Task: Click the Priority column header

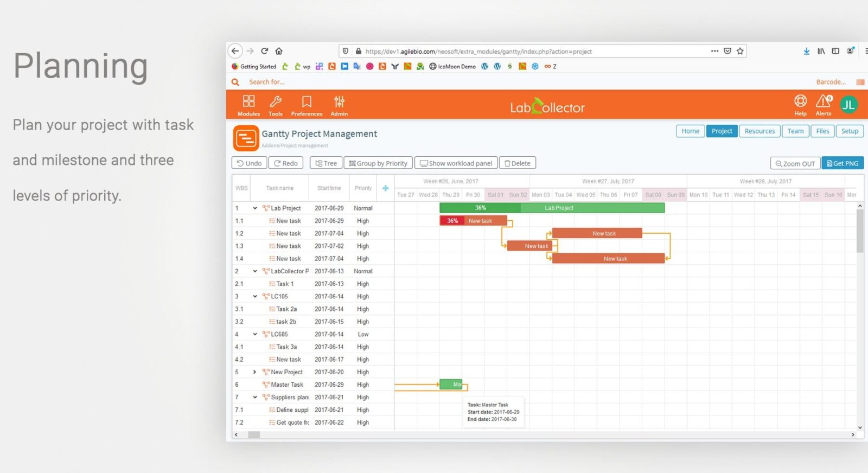Action: (x=363, y=188)
